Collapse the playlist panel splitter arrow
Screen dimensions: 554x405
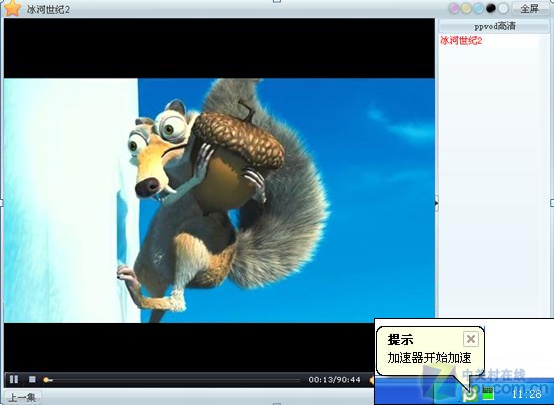(437, 203)
